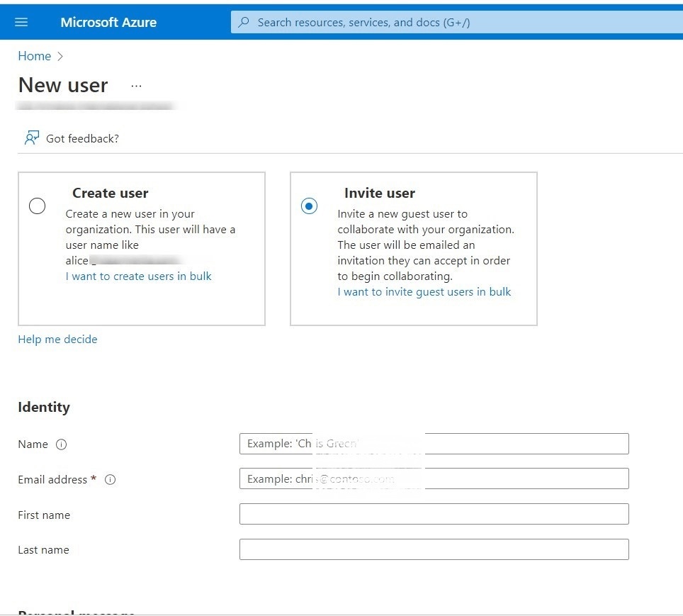683x616 pixels.
Task: Focus the Search resources, services, and docs box
Action: click(x=456, y=22)
